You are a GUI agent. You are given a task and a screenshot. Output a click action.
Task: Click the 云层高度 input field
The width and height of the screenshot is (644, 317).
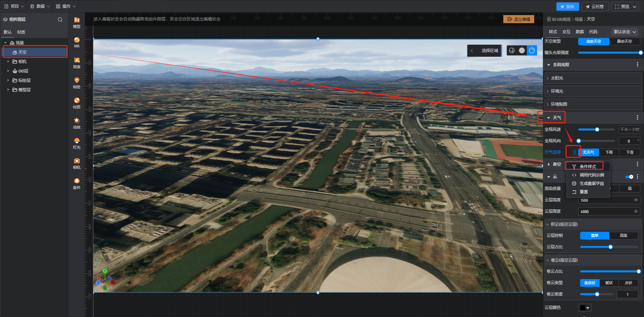(x=609, y=200)
